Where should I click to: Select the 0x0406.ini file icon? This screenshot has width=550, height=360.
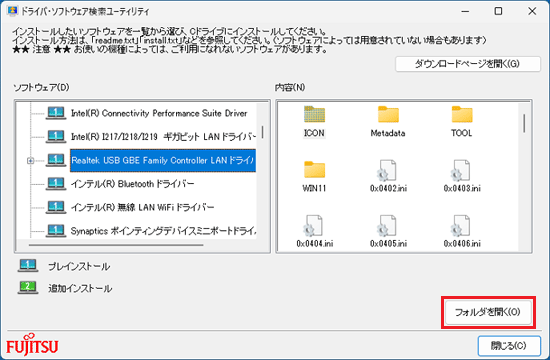click(x=461, y=225)
